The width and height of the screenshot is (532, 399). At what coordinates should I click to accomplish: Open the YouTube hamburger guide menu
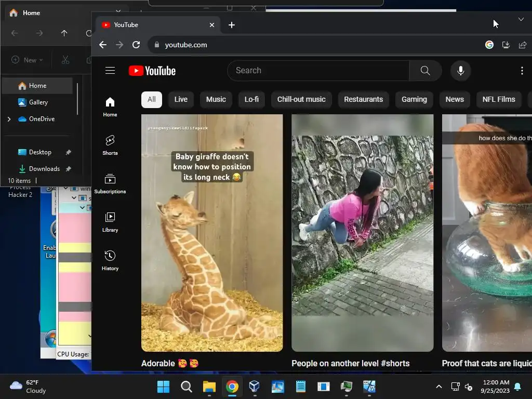pos(110,71)
